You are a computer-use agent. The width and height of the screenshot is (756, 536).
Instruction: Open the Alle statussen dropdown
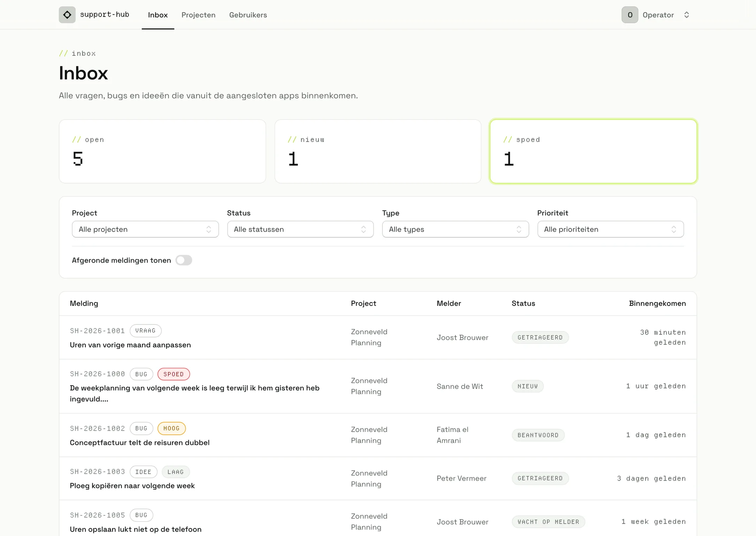tap(300, 229)
